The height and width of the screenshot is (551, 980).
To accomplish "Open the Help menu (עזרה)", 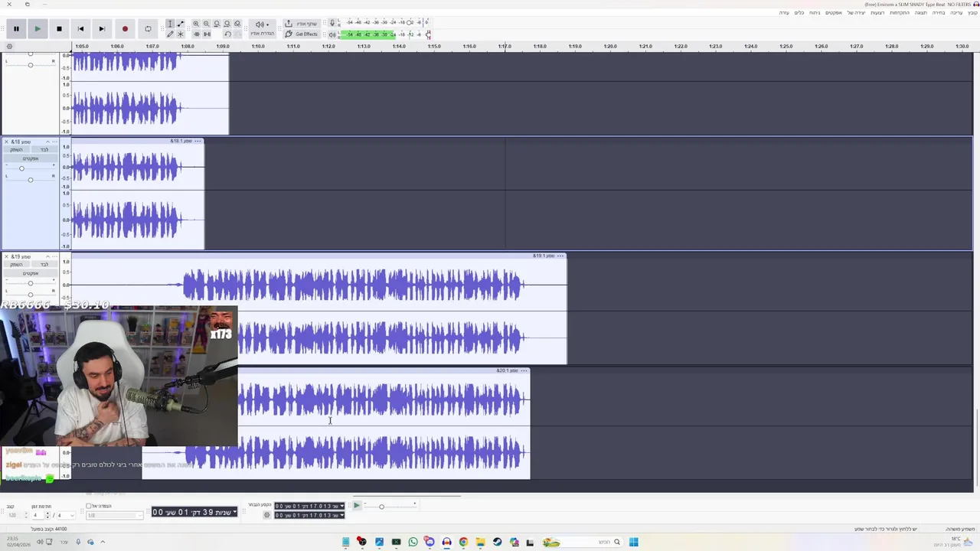I will [x=784, y=12].
